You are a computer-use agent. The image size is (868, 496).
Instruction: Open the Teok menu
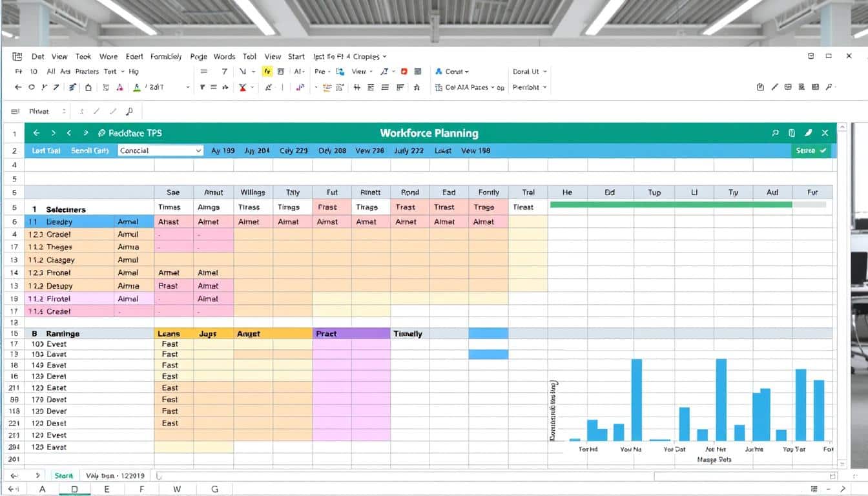83,56
